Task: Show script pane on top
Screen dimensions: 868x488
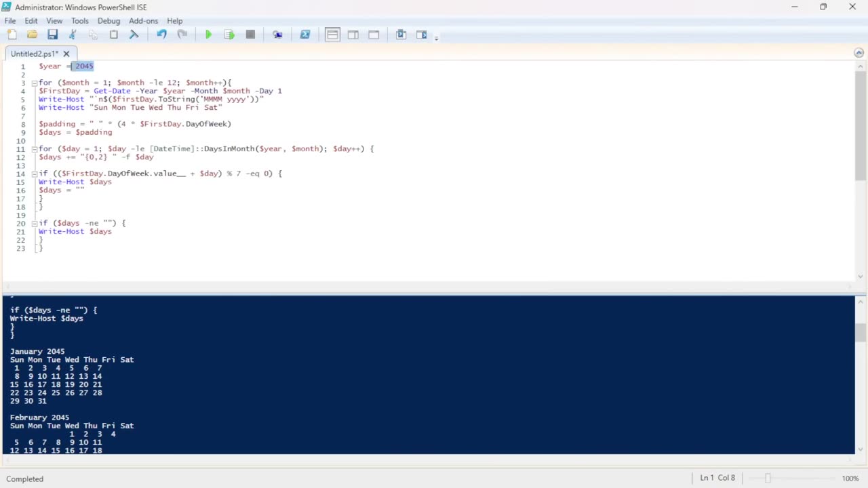Action: 332,35
